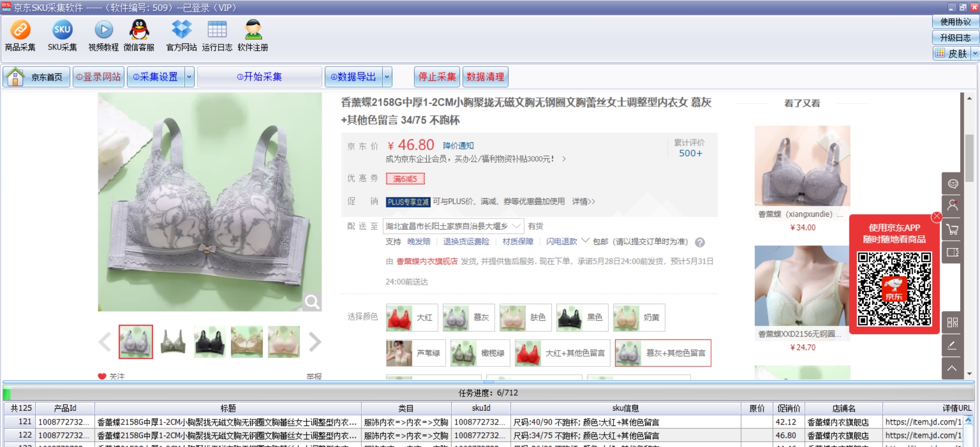
Task: Choose 橄榄绿 color option
Action: [480, 353]
